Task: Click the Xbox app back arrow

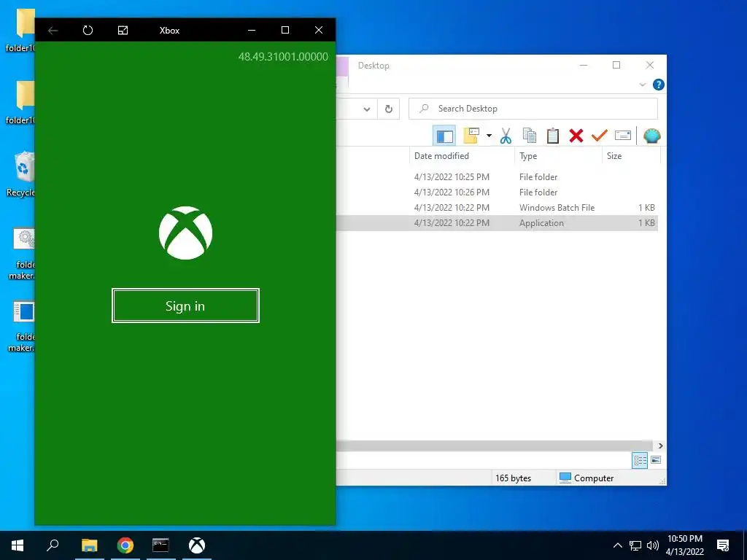Action: 53,31
